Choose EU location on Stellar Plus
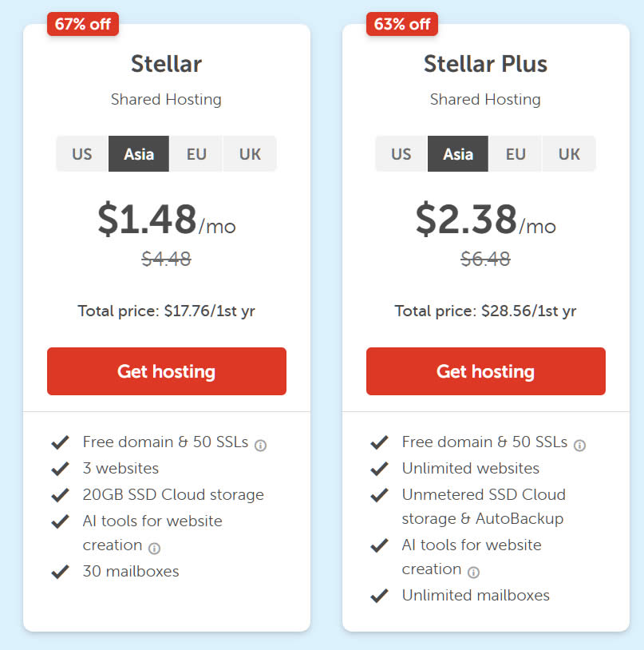The width and height of the screenshot is (644, 650). point(516,154)
